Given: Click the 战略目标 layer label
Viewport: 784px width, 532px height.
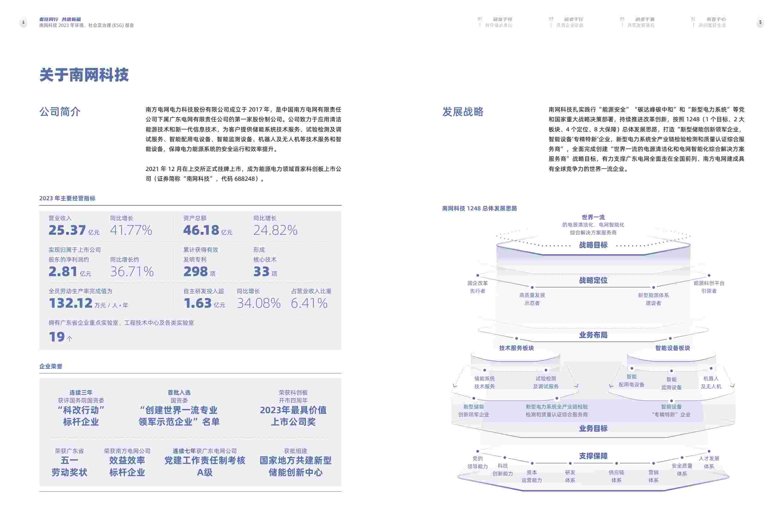Looking at the screenshot, I should (593, 245).
